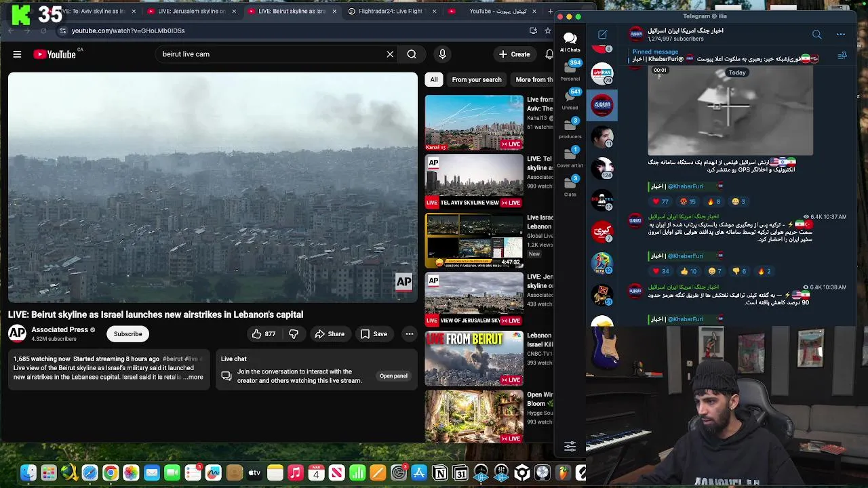Viewport: 868px width, 488px height.
Task: Open the Associated Press channel avatar
Action: click(x=17, y=333)
